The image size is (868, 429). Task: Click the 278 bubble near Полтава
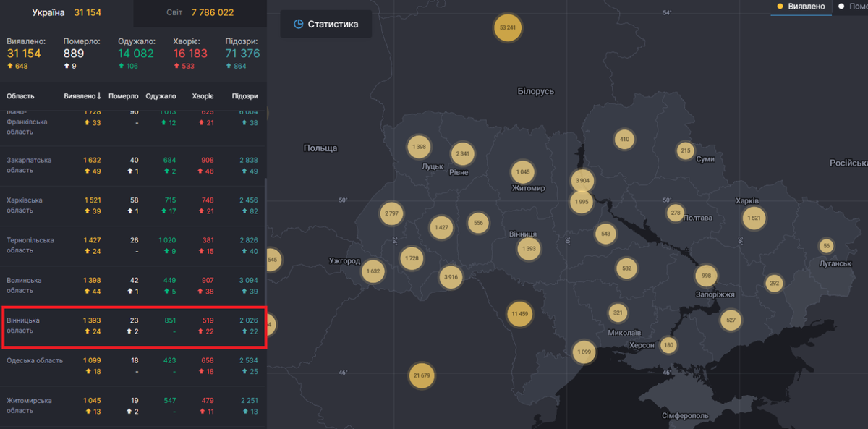coord(676,212)
